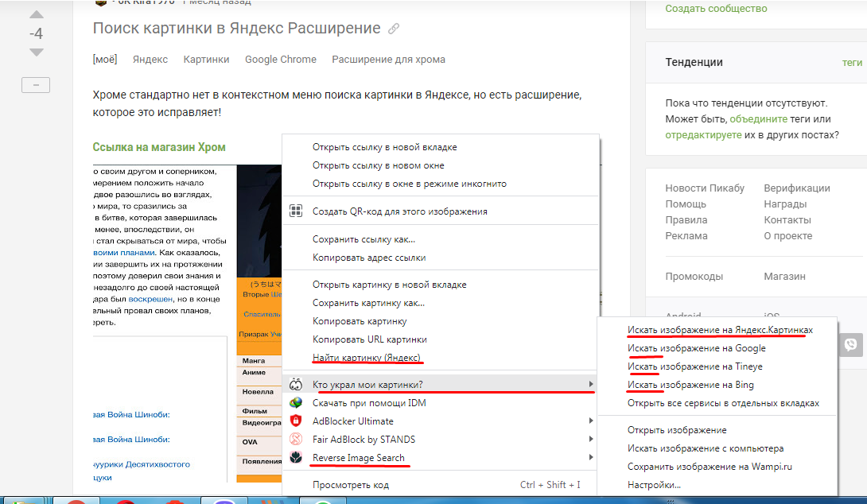
Task: Open the Яндекс tag
Action: (x=150, y=59)
